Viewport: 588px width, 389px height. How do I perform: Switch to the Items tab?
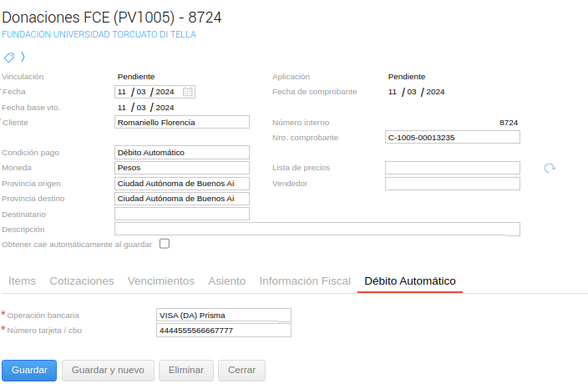22,281
